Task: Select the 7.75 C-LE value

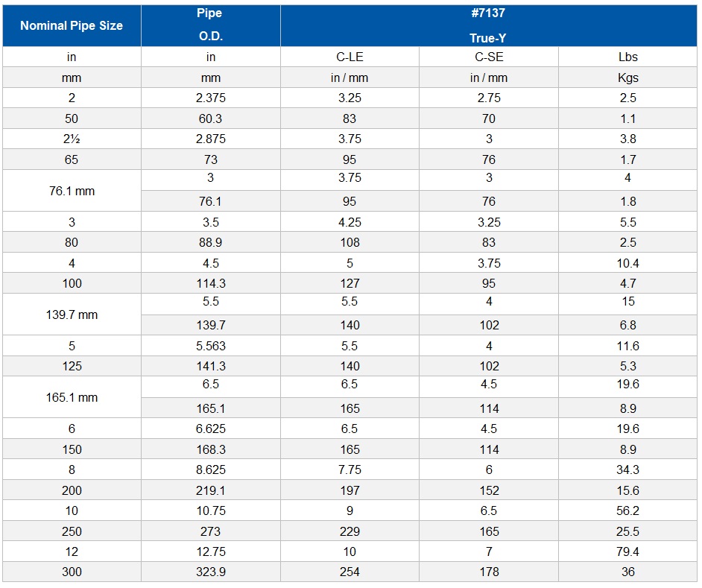Action: pos(350,470)
